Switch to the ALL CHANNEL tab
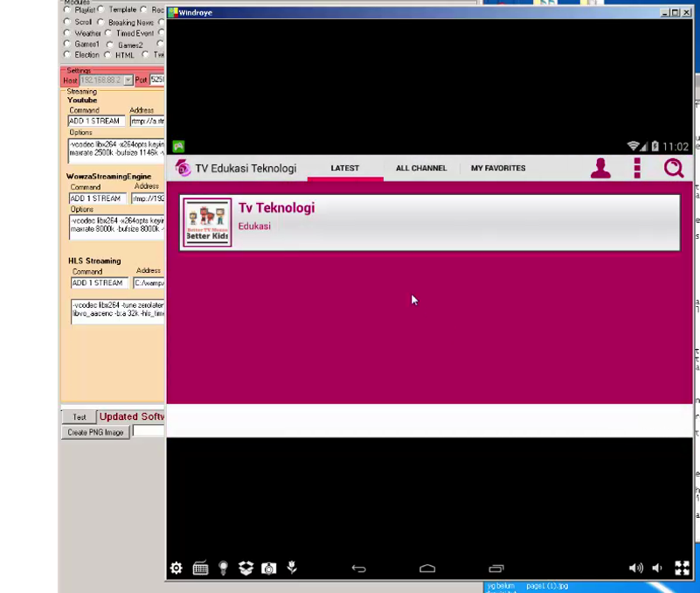Screen dimensions: 700x593 coord(420,168)
